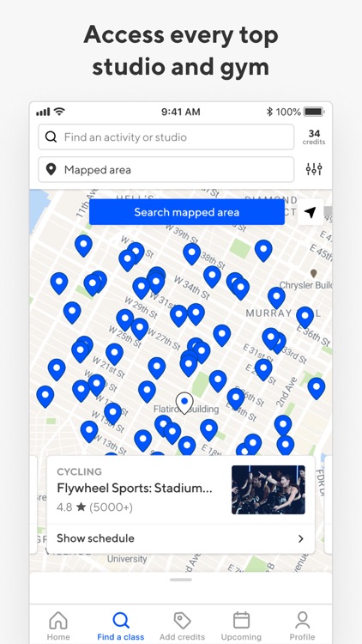362x644 pixels.
Task: Click the Search mapped area button
Action: coord(187,212)
